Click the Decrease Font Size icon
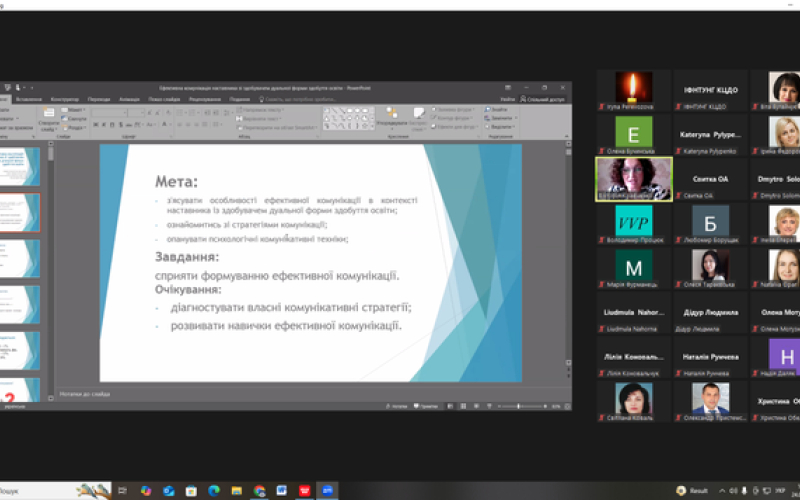 pyautogui.click(x=157, y=113)
